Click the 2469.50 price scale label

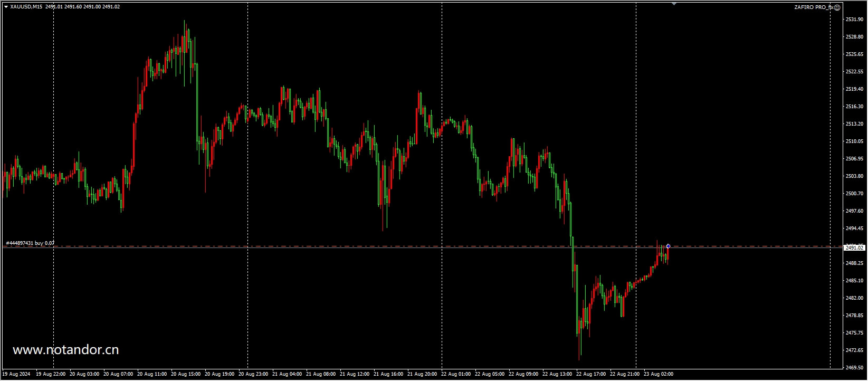point(854,368)
